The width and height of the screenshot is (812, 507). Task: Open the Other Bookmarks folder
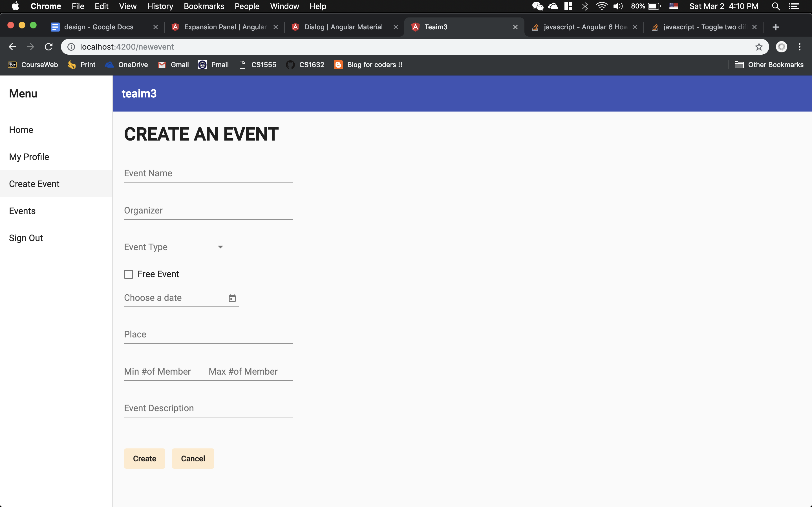pyautogui.click(x=769, y=65)
